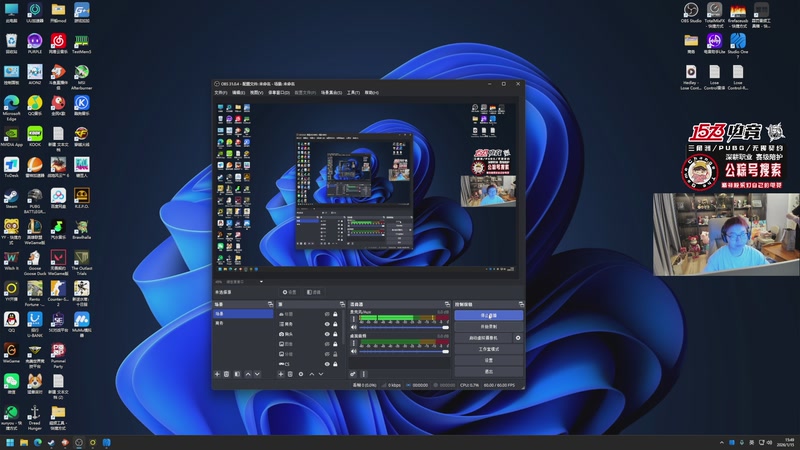Image resolution: width=800 pixels, height=450 pixels.
Task: Adjust 桌面音频 volume slider
Action: point(404,352)
